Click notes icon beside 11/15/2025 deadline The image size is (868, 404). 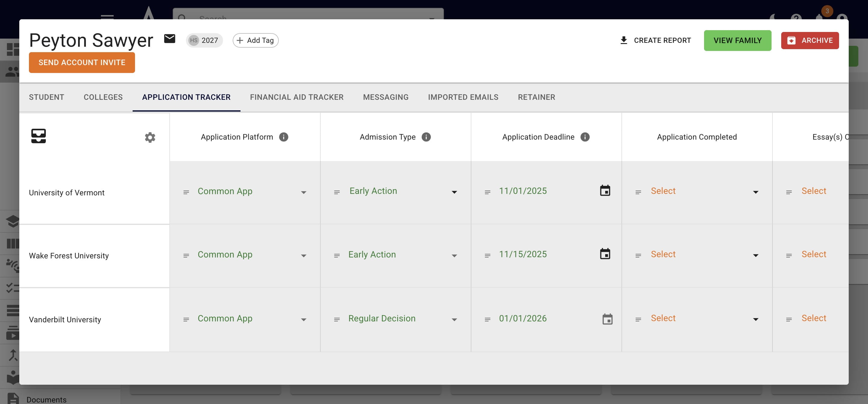pos(487,255)
